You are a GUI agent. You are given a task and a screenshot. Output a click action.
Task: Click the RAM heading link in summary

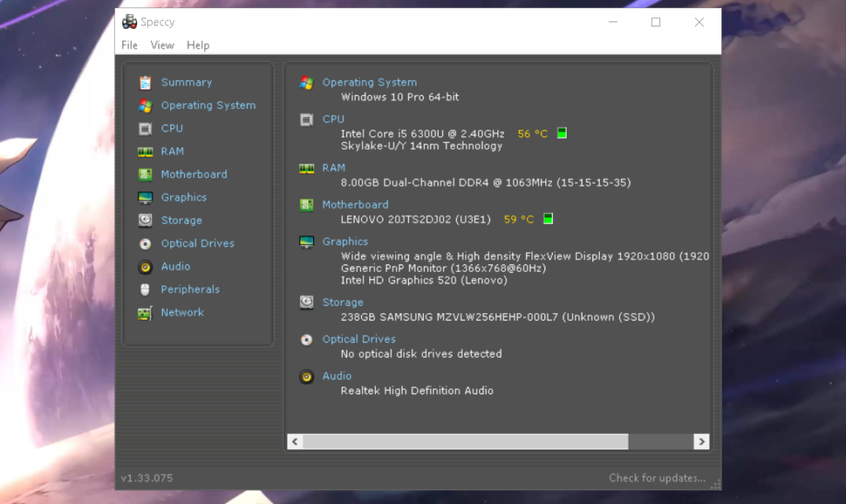click(x=334, y=169)
